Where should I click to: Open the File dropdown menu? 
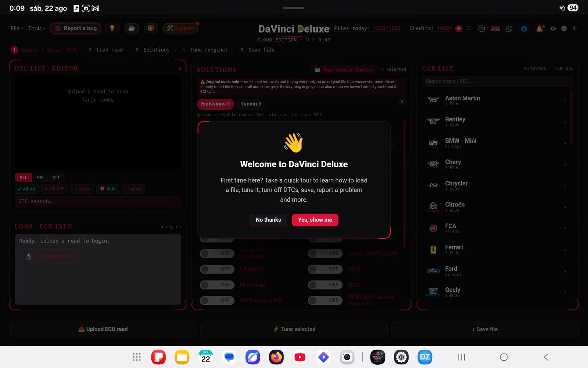point(17,28)
